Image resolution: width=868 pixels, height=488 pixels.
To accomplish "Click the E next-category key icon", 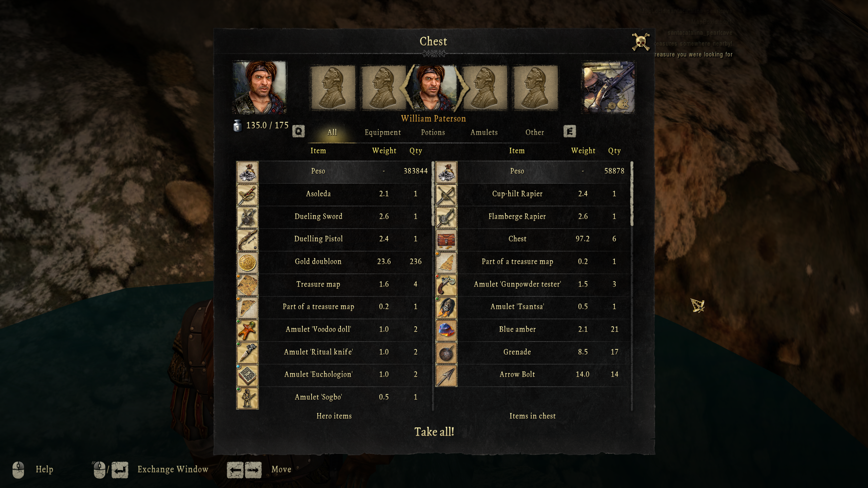I will (570, 131).
